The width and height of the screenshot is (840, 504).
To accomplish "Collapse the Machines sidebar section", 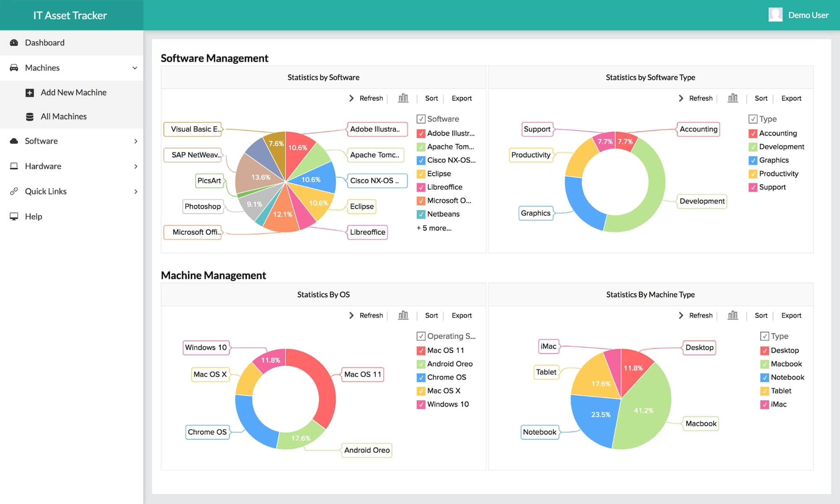I will pos(135,68).
